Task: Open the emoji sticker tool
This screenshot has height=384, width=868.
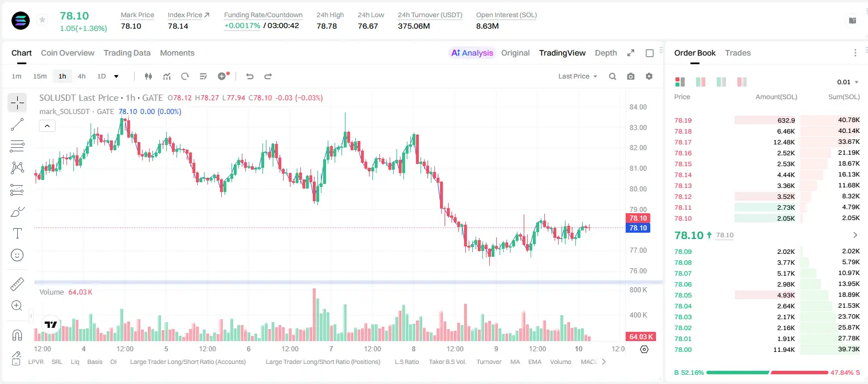Action: pos(17,255)
